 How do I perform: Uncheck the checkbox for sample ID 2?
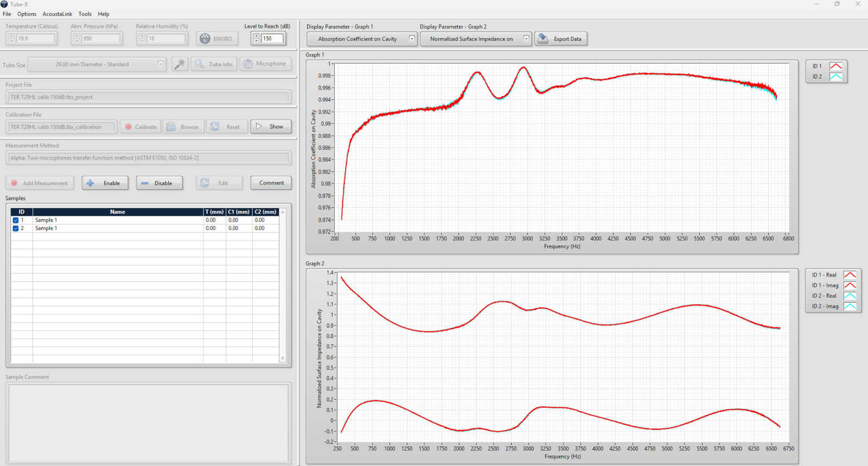[16, 228]
